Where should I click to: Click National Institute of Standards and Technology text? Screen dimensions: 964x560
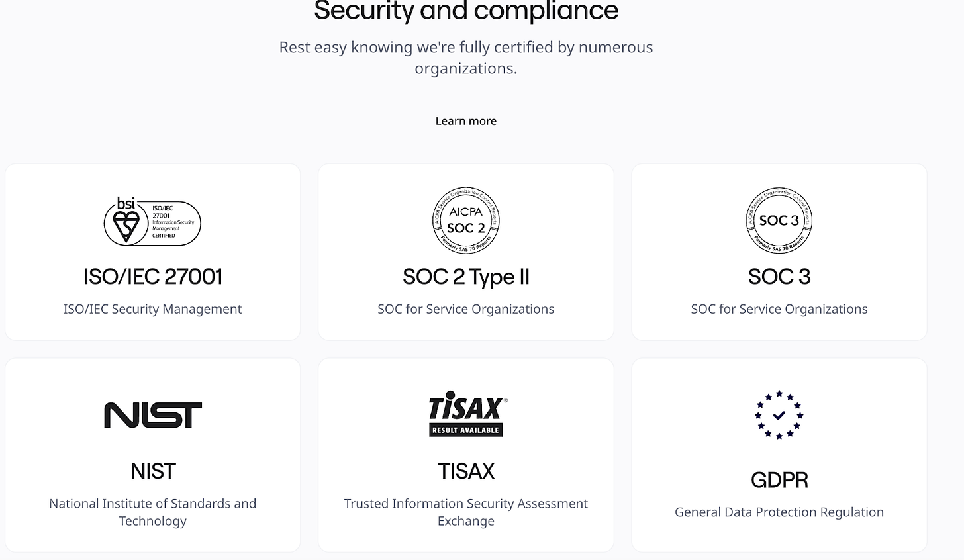pos(153,512)
